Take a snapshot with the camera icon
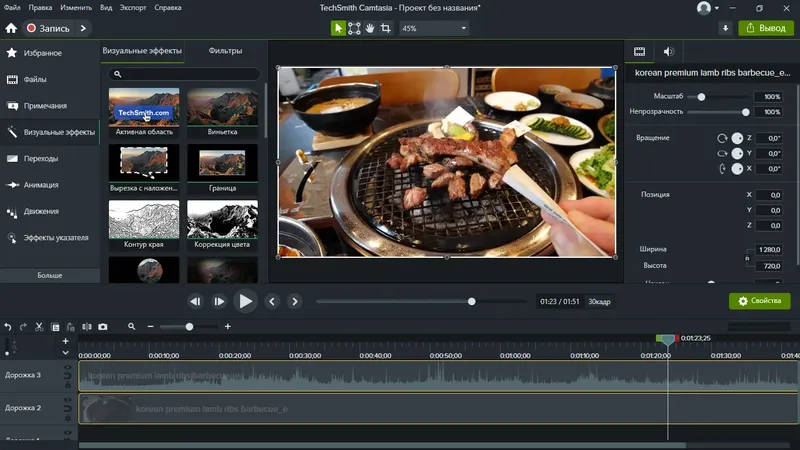Image resolution: width=800 pixels, height=450 pixels. [102, 326]
